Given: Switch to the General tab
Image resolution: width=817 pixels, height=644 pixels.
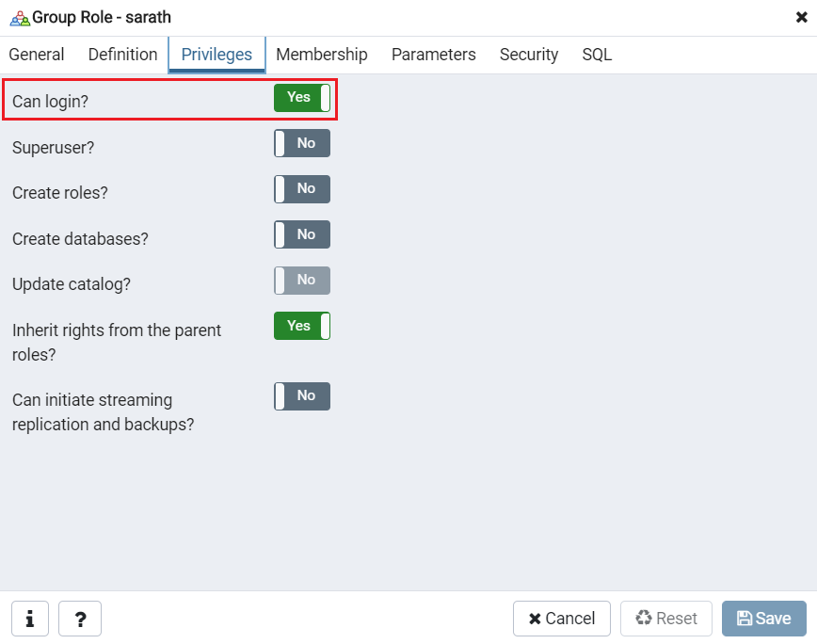Looking at the screenshot, I should click(37, 55).
